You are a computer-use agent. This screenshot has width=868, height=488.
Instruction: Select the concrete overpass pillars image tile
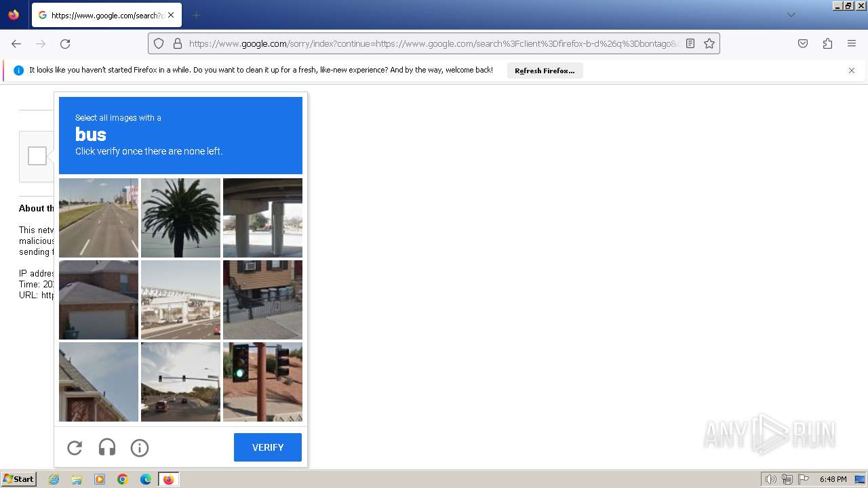pyautogui.click(x=262, y=218)
